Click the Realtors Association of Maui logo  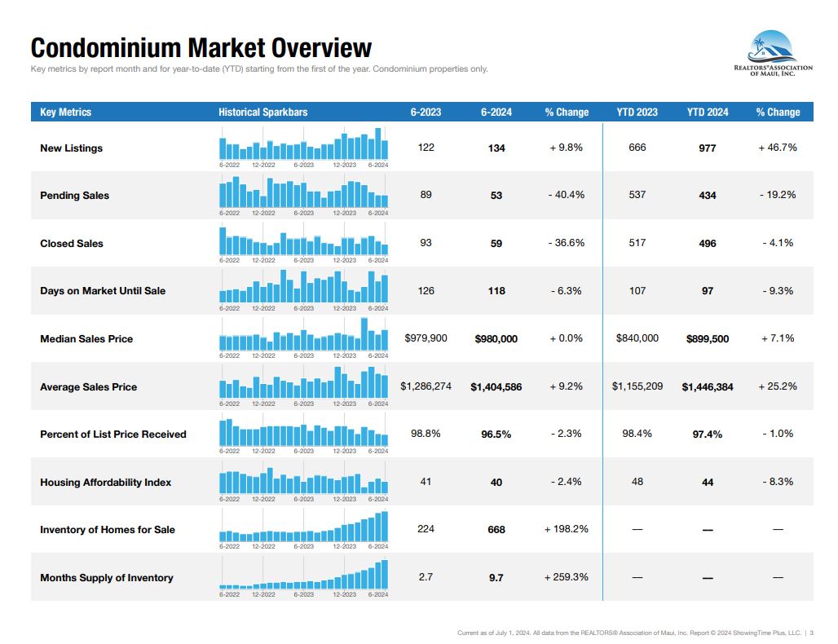(x=771, y=54)
